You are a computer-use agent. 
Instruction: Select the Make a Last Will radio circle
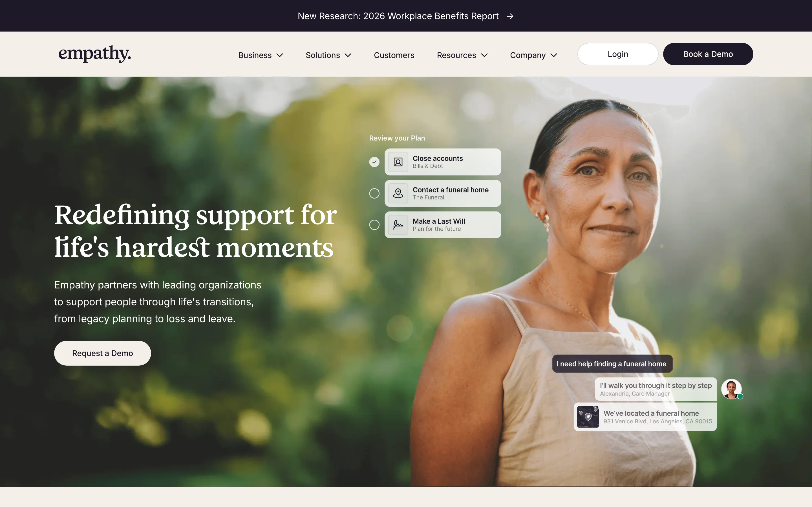point(374,225)
